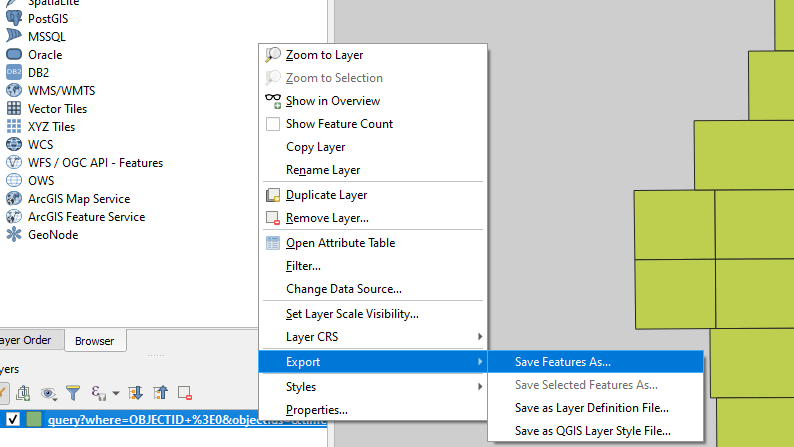Click the Filter Legend funnel icon
The width and height of the screenshot is (794, 447).
[x=73, y=393]
